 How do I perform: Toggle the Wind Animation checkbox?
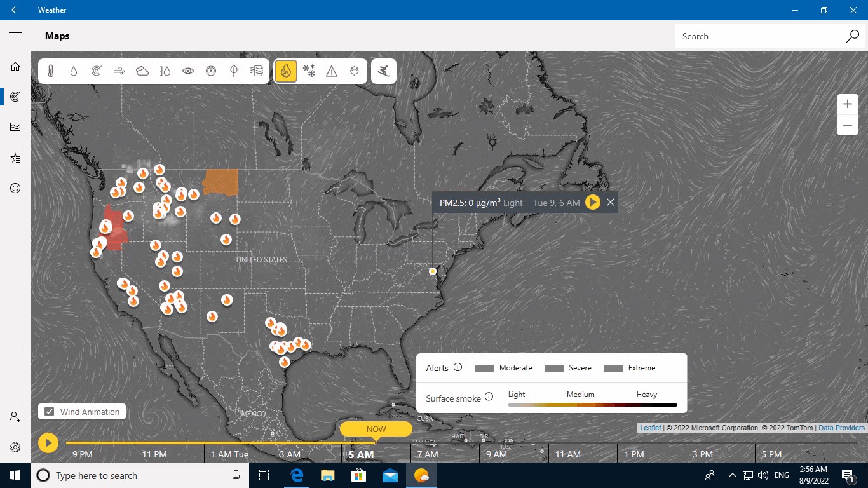click(x=49, y=411)
